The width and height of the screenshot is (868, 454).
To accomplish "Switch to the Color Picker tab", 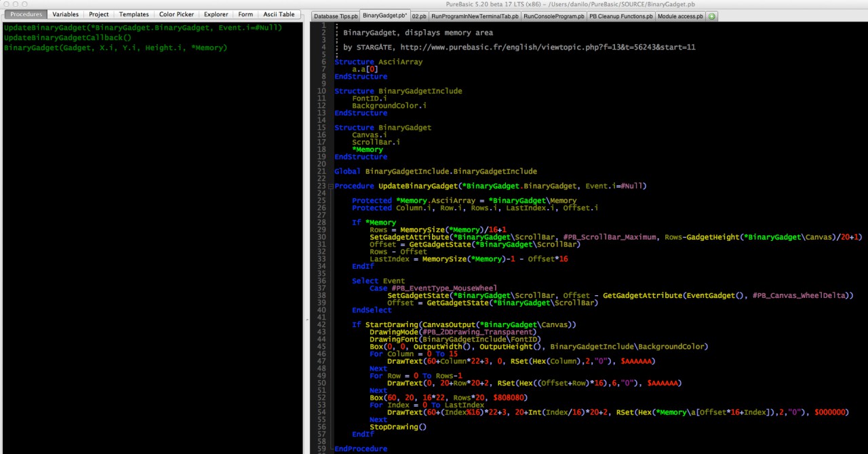I will 176,14.
